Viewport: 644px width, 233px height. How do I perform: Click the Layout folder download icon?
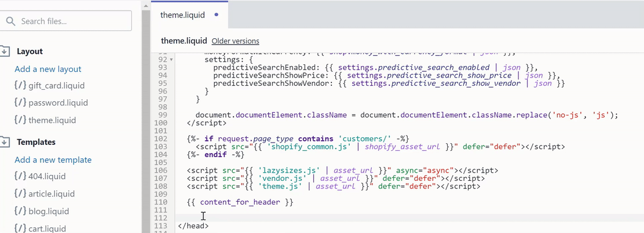point(5,51)
